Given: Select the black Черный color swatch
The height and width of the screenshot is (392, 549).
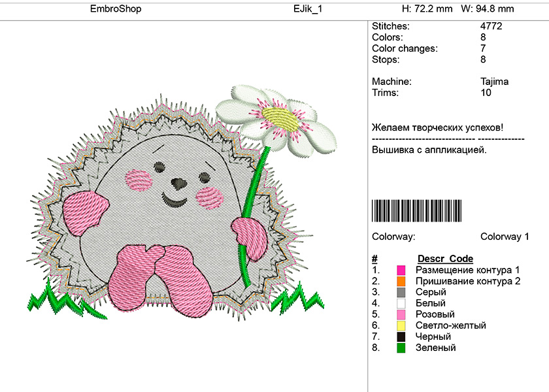Looking at the screenshot, I should [401, 336].
